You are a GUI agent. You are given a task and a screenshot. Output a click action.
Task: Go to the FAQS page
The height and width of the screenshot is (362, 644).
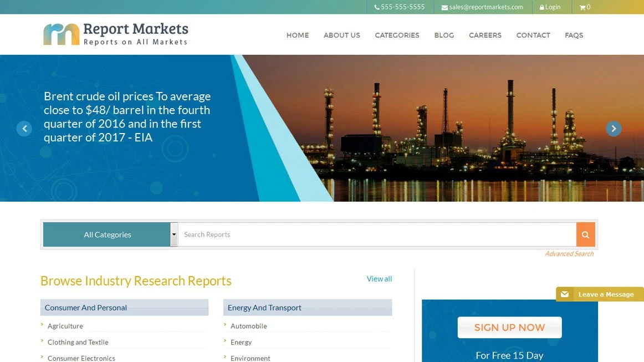point(574,35)
